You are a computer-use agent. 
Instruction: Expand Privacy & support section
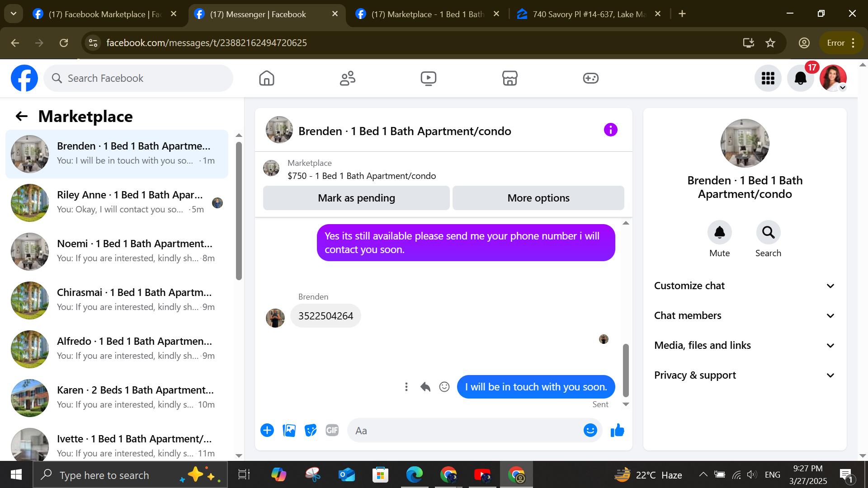(x=745, y=375)
